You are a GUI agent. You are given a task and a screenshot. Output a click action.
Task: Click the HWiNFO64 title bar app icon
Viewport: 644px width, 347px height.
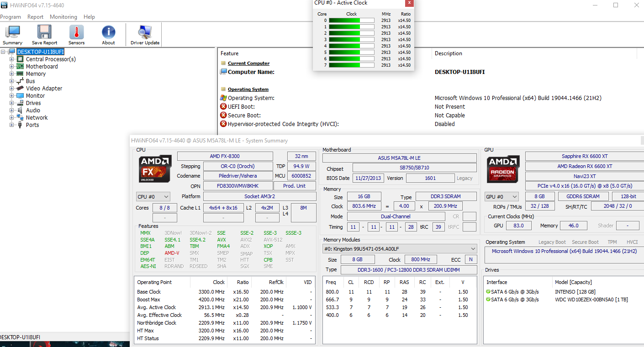4,5
